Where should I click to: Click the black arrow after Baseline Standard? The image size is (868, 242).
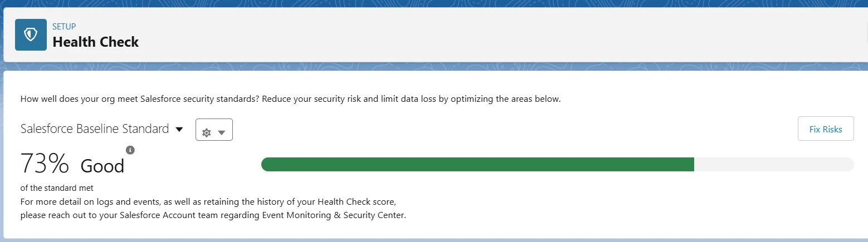(x=179, y=130)
